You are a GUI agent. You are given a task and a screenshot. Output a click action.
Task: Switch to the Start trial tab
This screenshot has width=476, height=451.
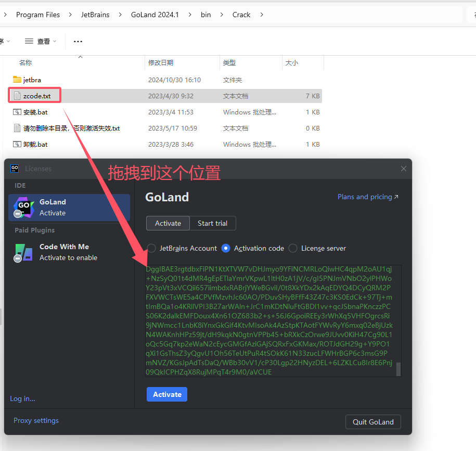[212, 223]
